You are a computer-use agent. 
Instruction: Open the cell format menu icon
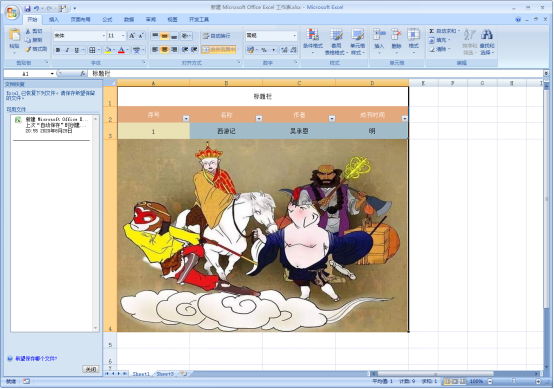coord(413,35)
